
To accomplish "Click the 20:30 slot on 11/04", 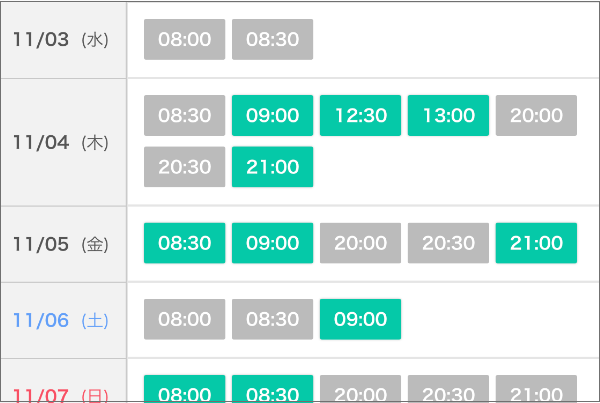I will [x=184, y=167].
